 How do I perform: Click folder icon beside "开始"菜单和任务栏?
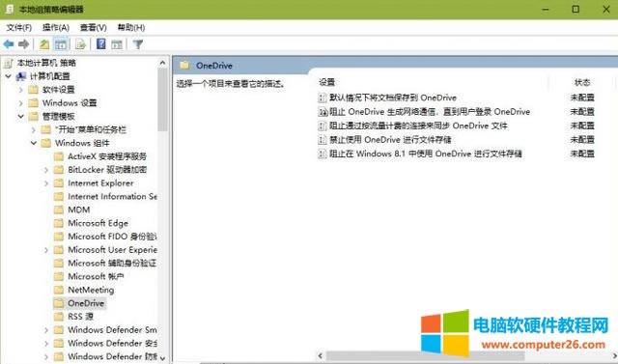(x=45, y=129)
